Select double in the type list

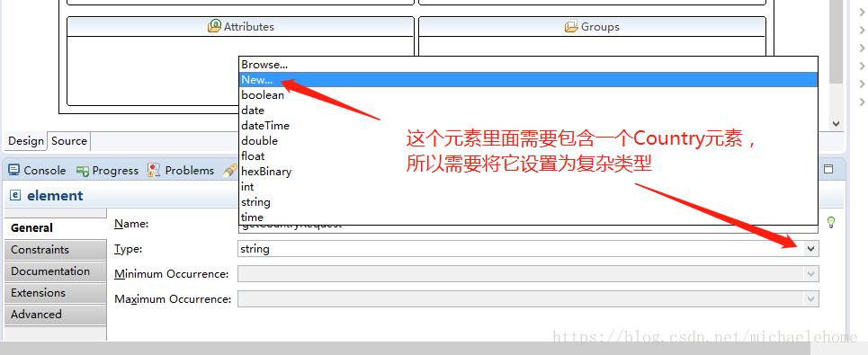pos(528,141)
